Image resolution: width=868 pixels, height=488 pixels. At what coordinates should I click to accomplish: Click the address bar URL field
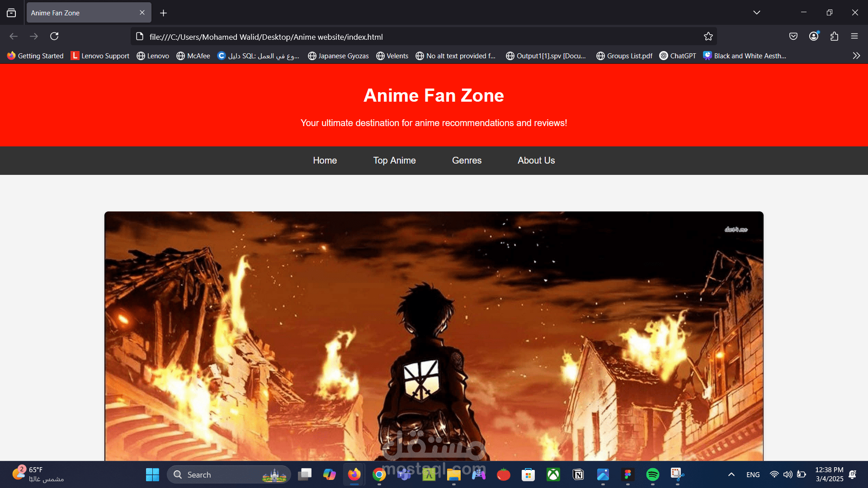coord(407,37)
